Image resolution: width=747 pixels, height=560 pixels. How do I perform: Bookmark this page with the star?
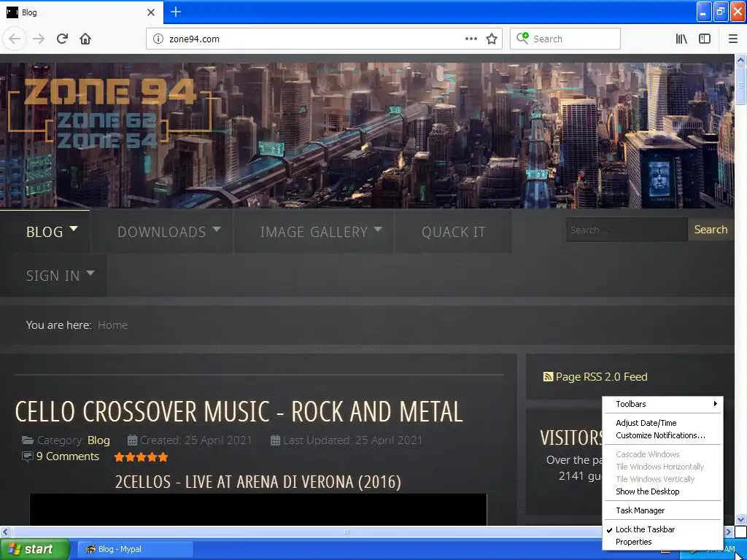click(x=492, y=39)
